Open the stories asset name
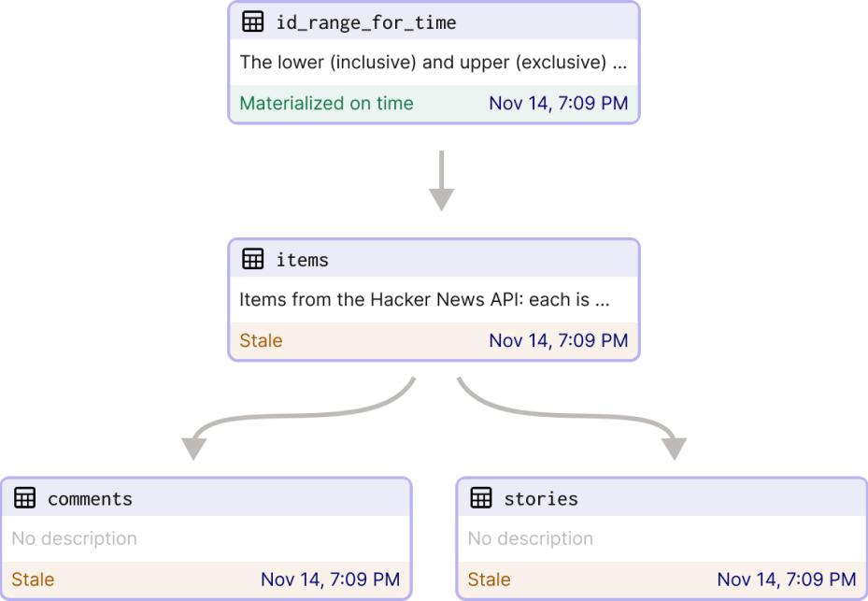 [x=541, y=499]
